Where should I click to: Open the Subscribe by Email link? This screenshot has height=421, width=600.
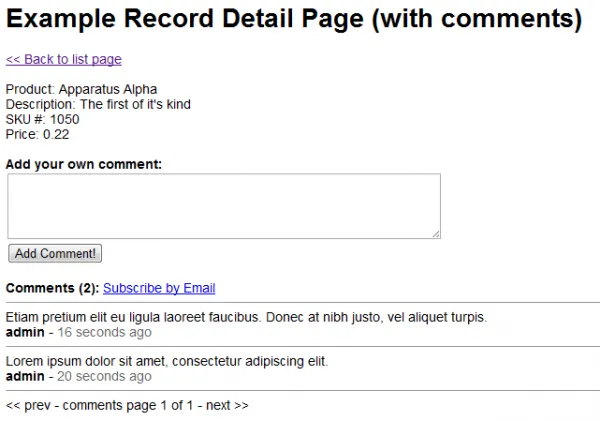tap(159, 289)
